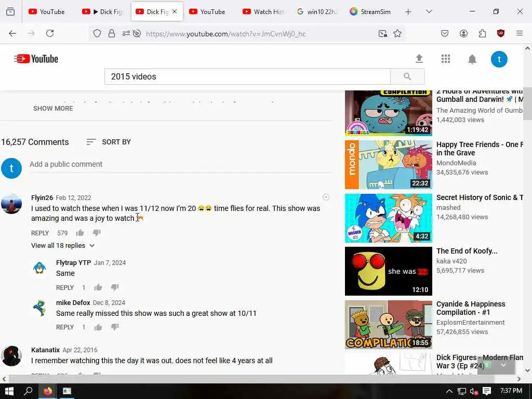Click the site security padlock icon
532x399 pixels.
pyautogui.click(x=112, y=34)
